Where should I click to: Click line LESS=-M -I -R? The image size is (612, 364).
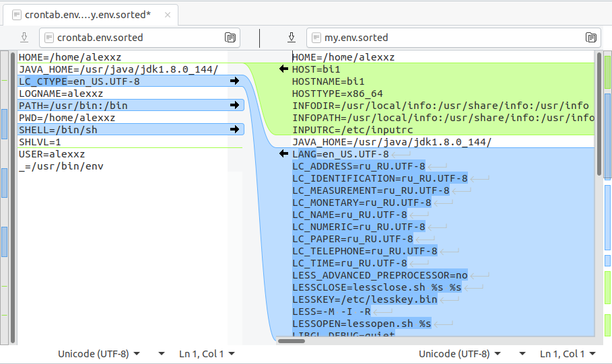point(331,311)
